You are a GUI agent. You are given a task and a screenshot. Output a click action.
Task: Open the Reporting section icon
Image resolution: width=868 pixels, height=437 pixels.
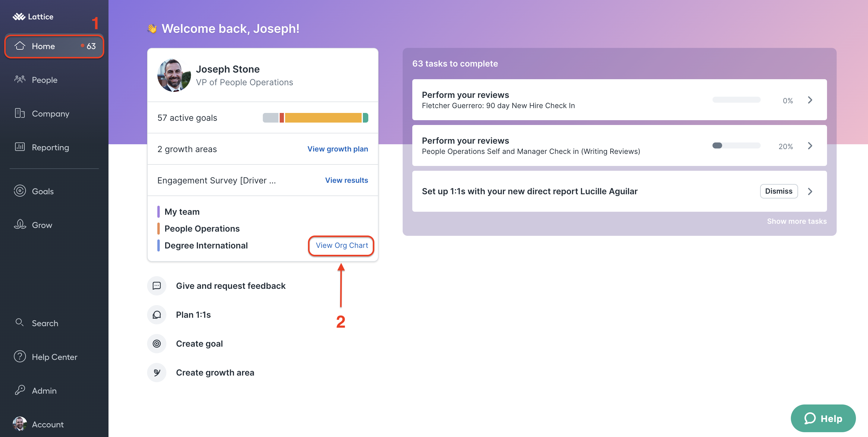coord(20,148)
